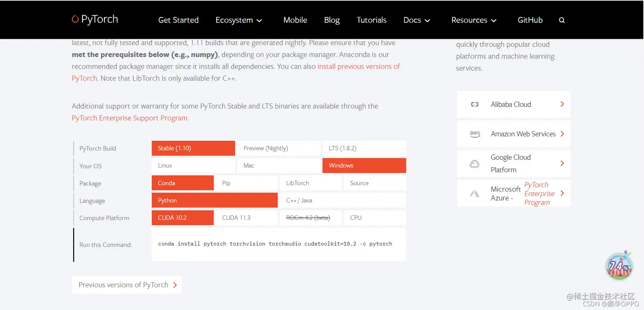Click the Alibaba Cloud logo icon
644x310 pixels.
point(474,104)
